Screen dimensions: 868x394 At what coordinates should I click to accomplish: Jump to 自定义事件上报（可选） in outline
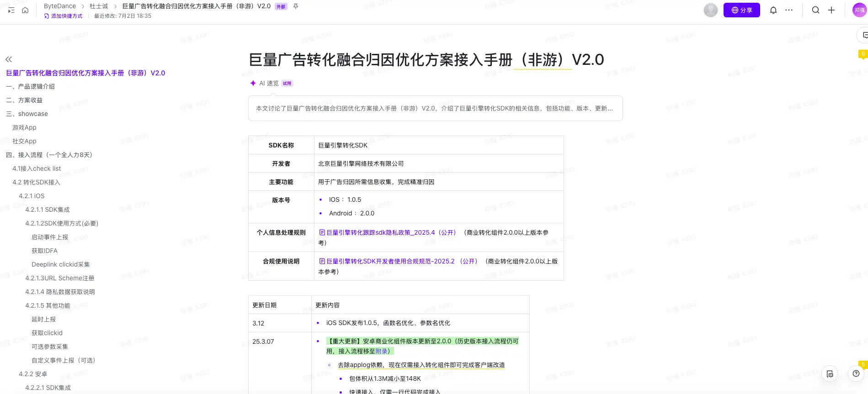(x=64, y=360)
